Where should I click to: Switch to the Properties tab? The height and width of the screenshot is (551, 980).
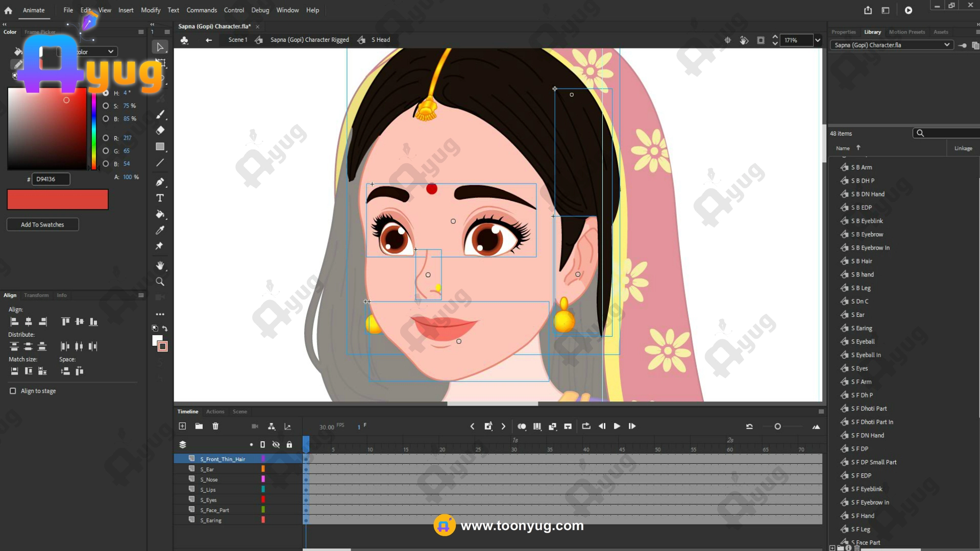tap(843, 32)
